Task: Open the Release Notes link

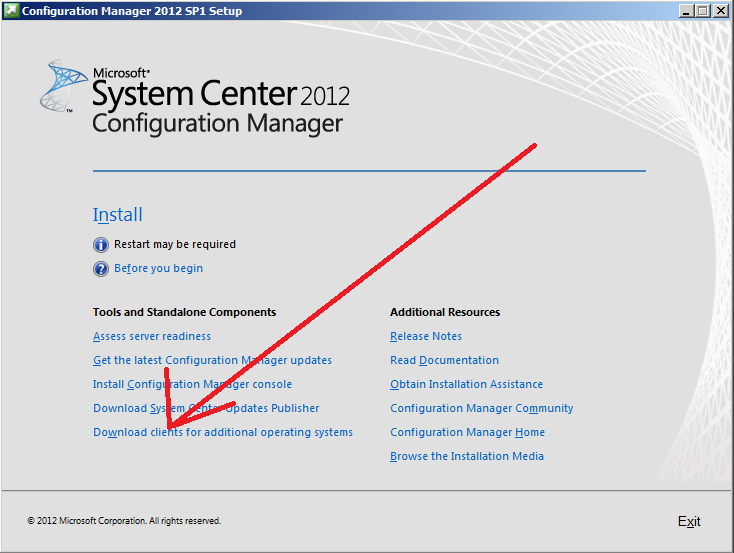Action: click(426, 336)
